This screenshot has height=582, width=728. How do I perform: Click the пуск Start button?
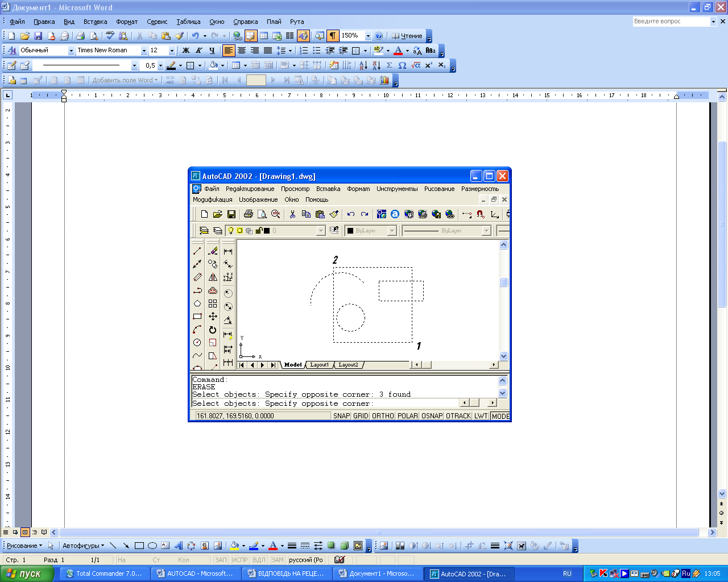point(27,573)
